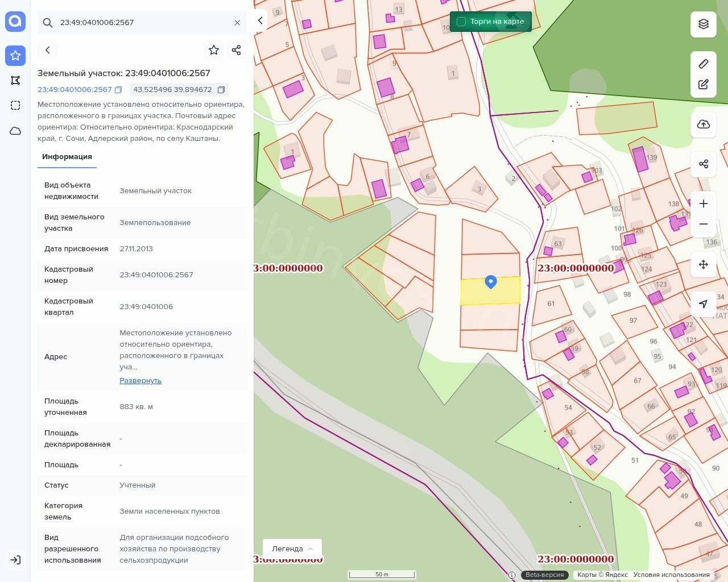Go back using the left arrow
The image size is (728, 582).
tap(48, 50)
